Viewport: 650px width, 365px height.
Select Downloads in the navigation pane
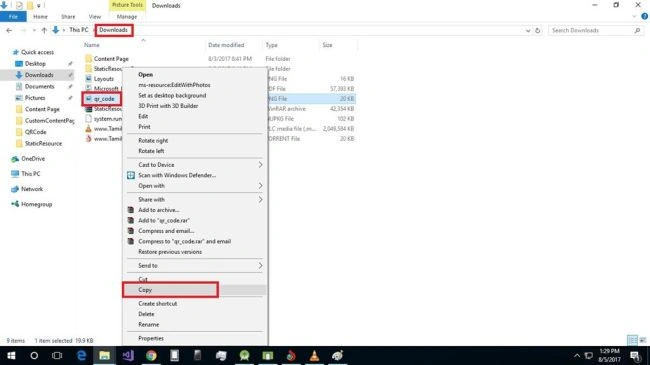[x=39, y=75]
